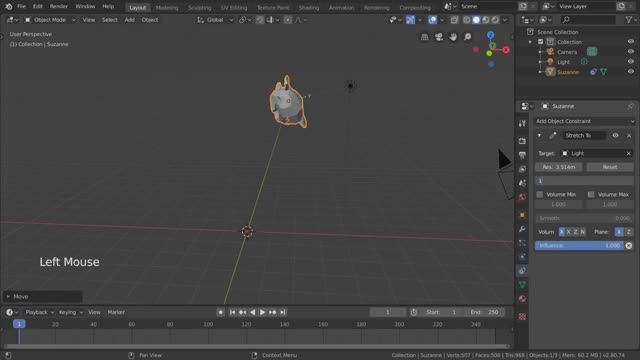Image resolution: width=640 pixels, height=360 pixels.
Task: Select solid viewport shading
Action: pos(476,20)
